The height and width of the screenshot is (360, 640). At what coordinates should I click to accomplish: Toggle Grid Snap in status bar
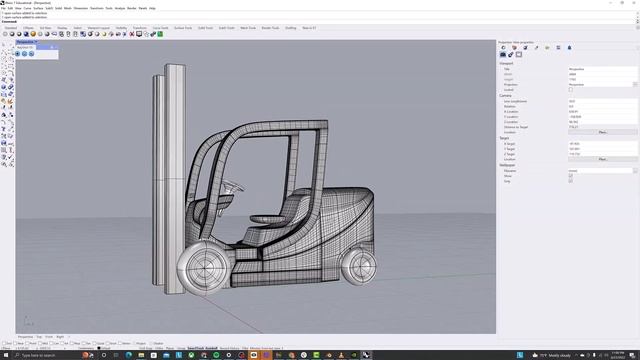click(146, 348)
